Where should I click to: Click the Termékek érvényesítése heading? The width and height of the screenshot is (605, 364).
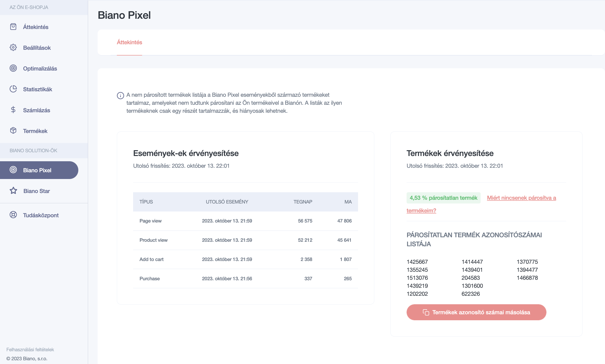(450, 153)
